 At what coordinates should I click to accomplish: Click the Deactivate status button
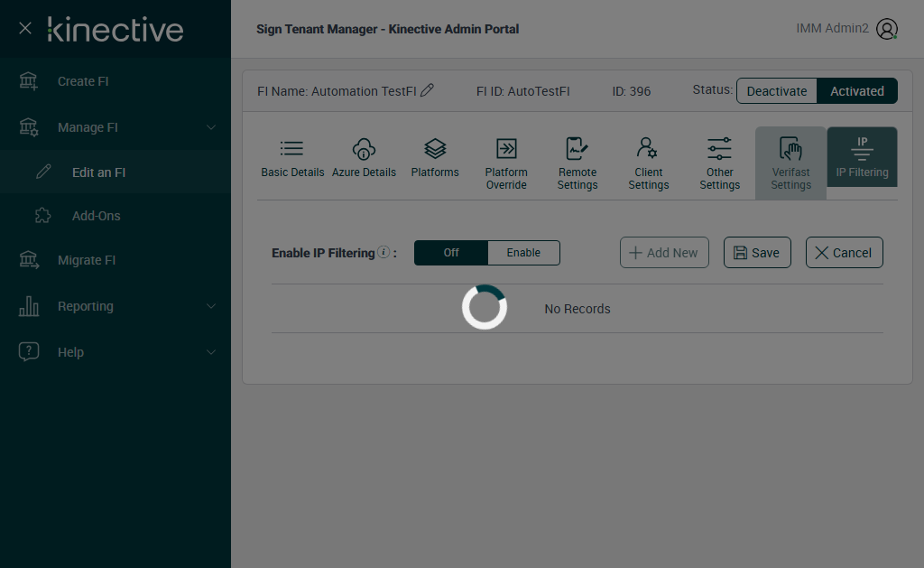777,91
